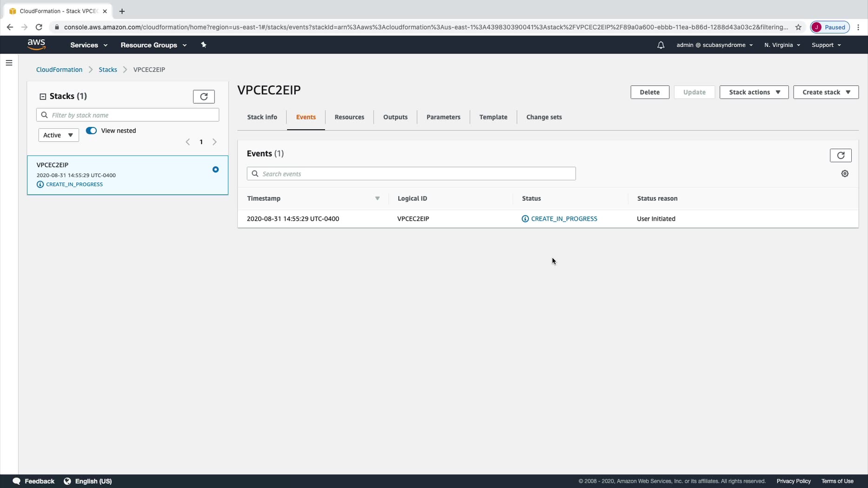868x488 pixels.
Task: Click the Status reason column header
Action: coord(657,198)
